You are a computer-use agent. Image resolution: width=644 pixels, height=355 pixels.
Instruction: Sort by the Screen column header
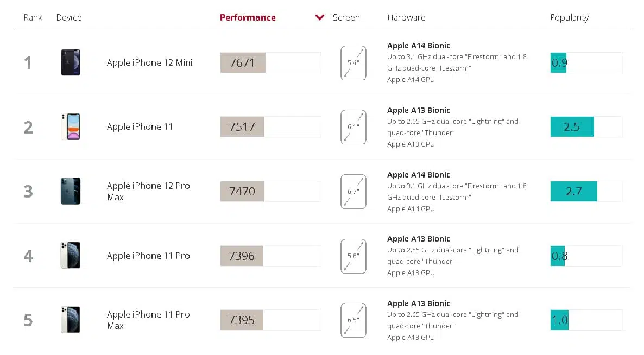tap(346, 17)
